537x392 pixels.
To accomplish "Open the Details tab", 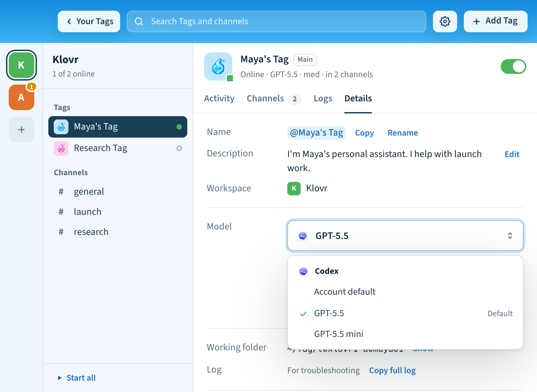I will point(358,98).
